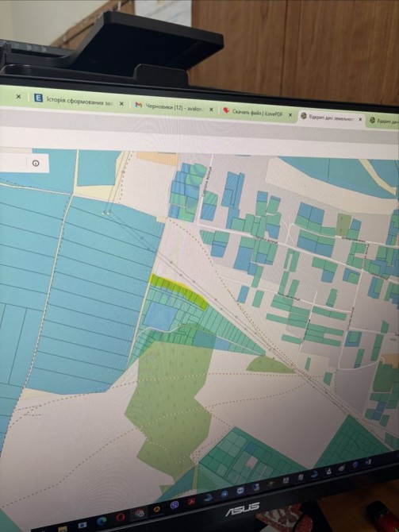Switch to the Gmail 'Черновики (12)' tab
This screenshot has height=532, width=399.
coord(175,107)
